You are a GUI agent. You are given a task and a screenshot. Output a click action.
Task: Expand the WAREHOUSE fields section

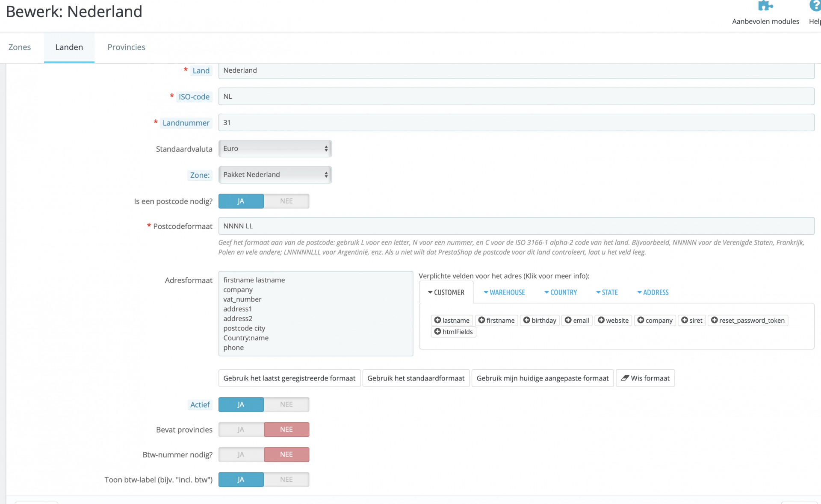(x=505, y=292)
